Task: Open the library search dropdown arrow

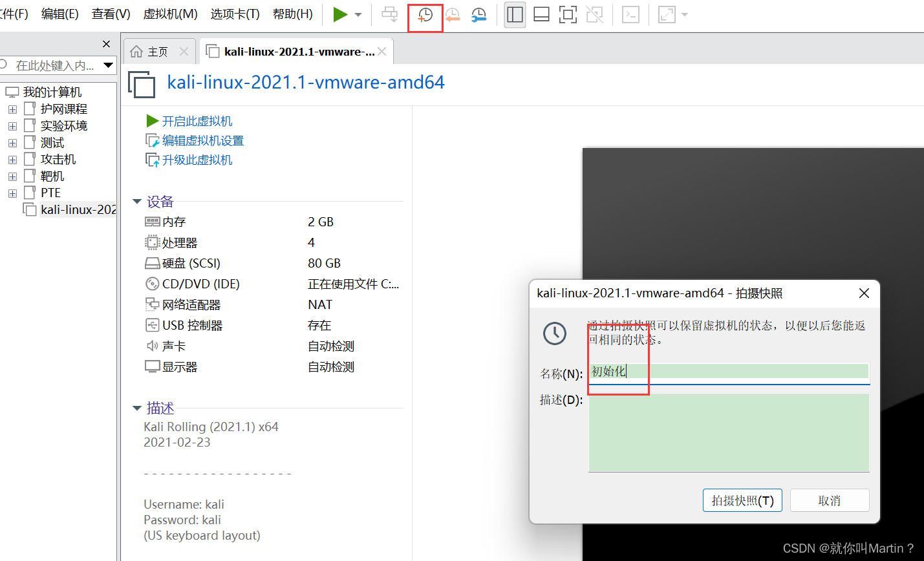Action: pos(108,65)
